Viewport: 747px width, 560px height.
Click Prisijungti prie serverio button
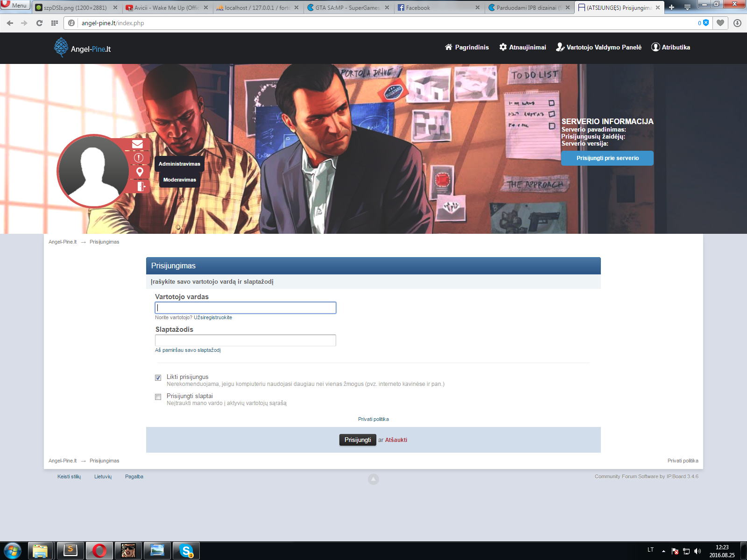point(607,158)
